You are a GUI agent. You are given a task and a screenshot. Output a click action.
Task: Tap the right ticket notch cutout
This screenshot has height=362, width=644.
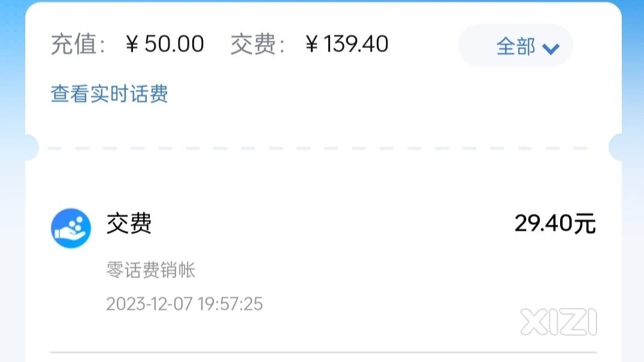point(615,147)
